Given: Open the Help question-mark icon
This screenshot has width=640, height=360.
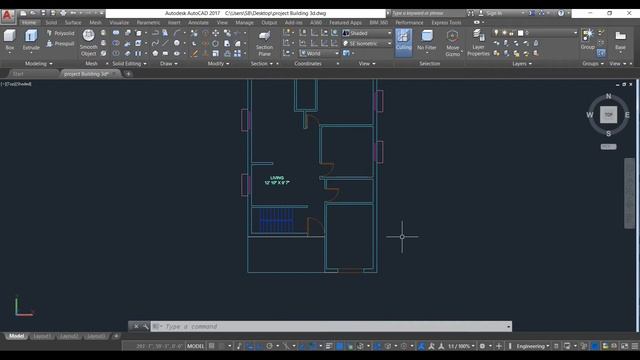Looking at the screenshot, I should [x=561, y=13].
